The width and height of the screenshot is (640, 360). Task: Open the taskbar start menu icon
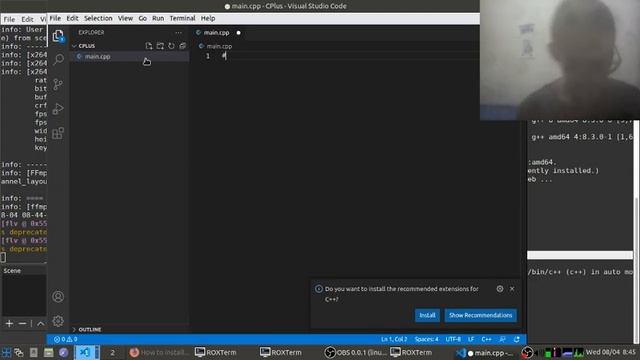coord(7,352)
